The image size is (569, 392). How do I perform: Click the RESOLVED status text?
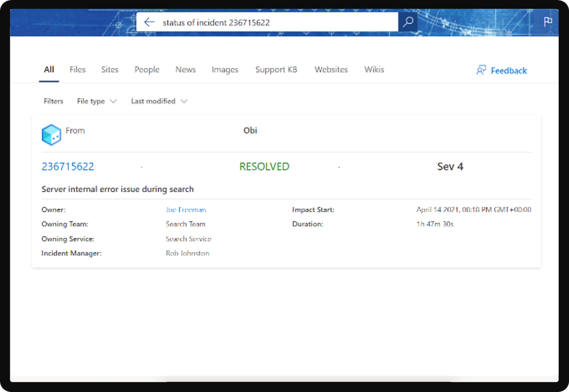[264, 166]
